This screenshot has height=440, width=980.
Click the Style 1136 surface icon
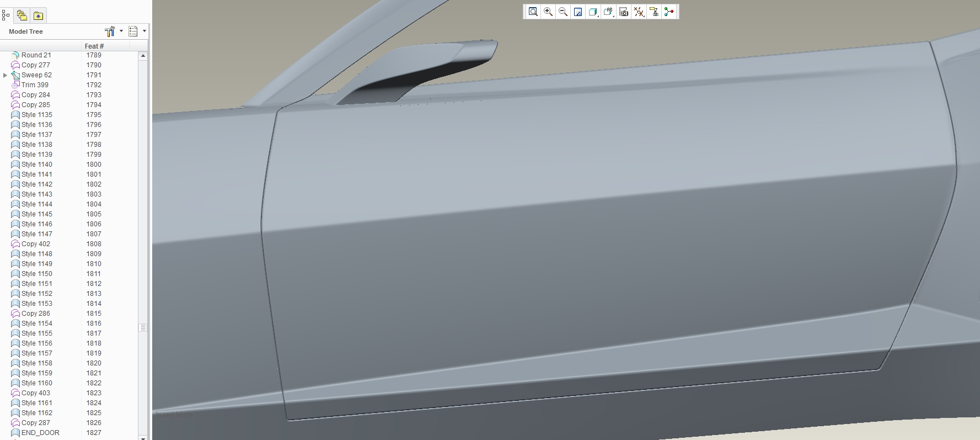point(15,125)
